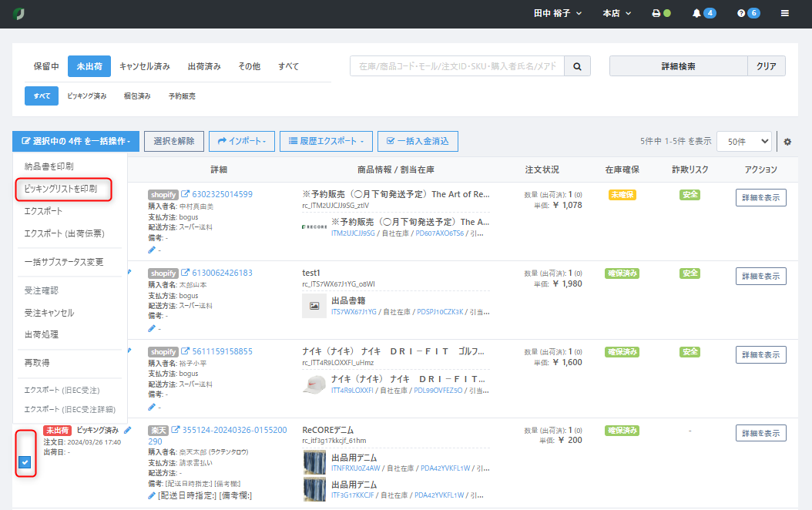Click the magnifier search icon button

(577, 66)
